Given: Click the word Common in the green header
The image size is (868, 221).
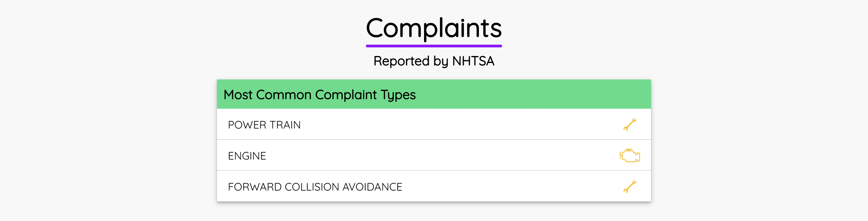Looking at the screenshot, I should [284, 95].
